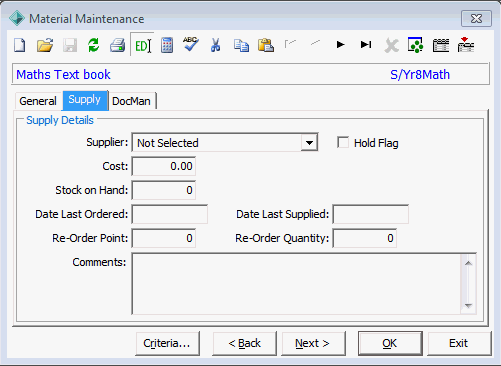Go to first record arrow icon

(x=290, y=44)
